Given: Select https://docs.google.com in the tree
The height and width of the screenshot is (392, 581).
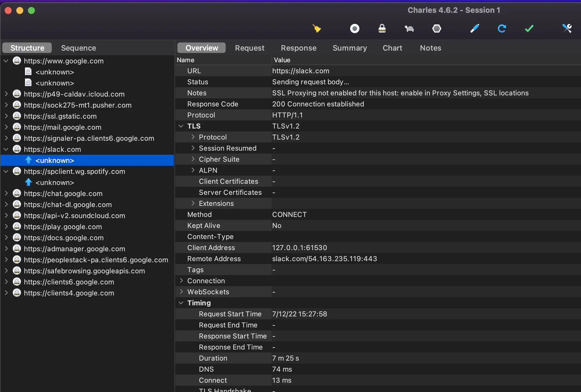Looking at the screenshot, I should pos(63,238).
